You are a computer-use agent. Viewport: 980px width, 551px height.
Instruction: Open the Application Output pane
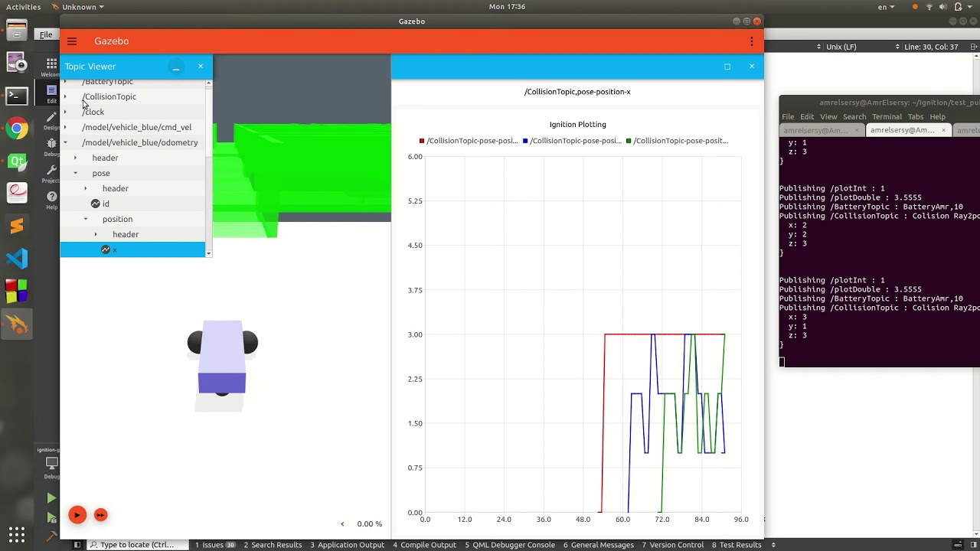coord(348,545)
